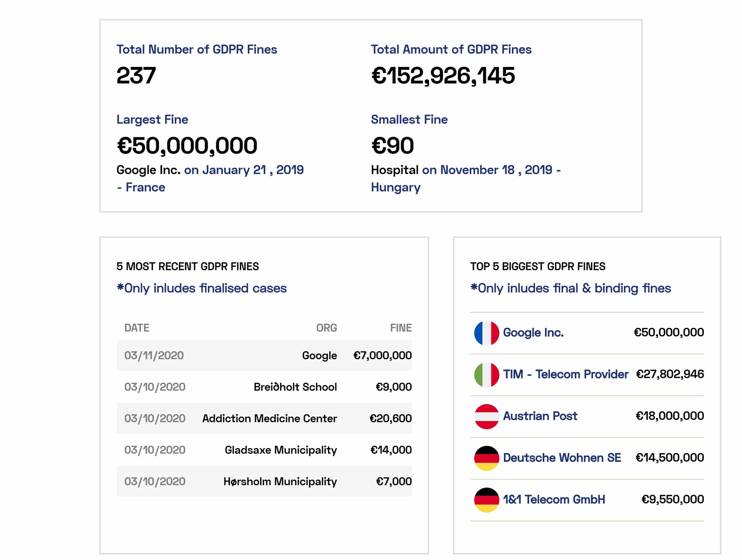This screenshot has width=742, height=560.
Task: Click the 'Smallest Fine' label
Action: point(409,119)
